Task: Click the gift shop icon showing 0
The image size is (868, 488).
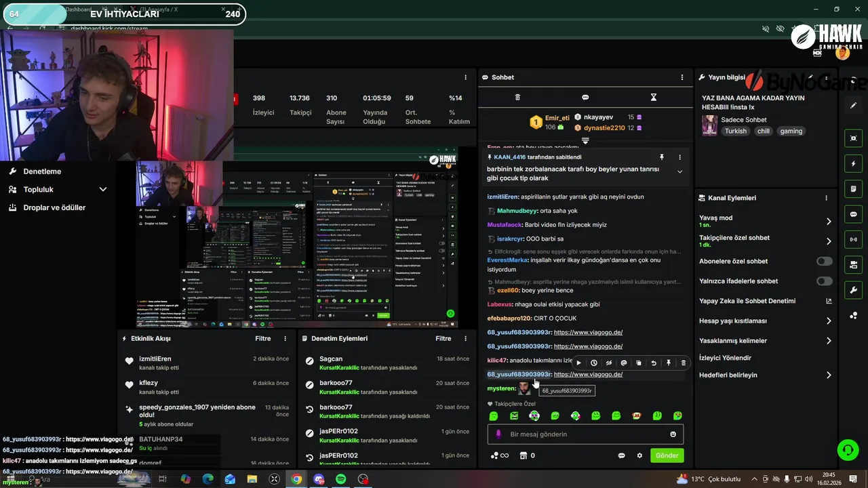Action: [523, 455]
